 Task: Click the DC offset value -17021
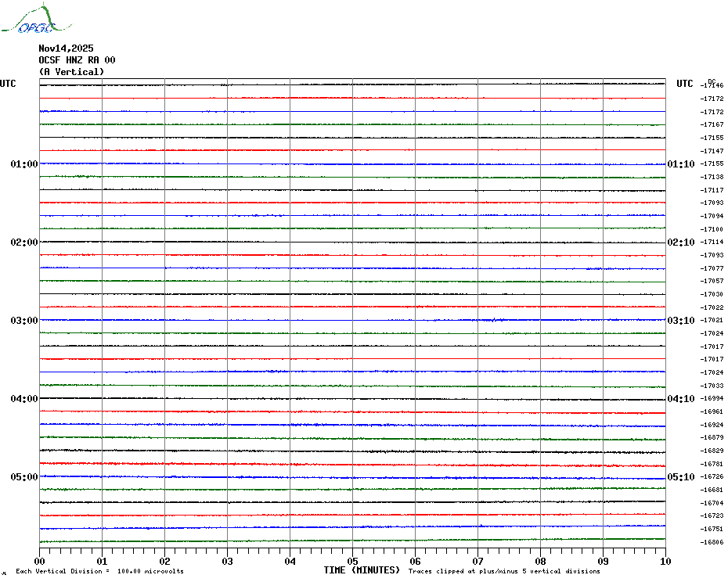point(712,320)
